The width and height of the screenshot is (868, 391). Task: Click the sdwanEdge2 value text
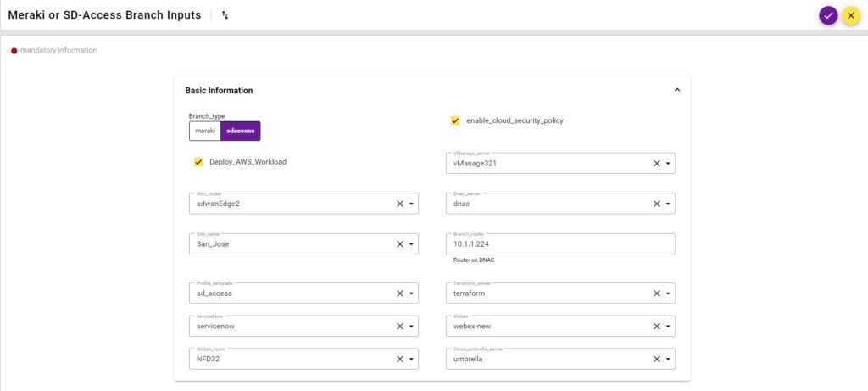[218, 204]
